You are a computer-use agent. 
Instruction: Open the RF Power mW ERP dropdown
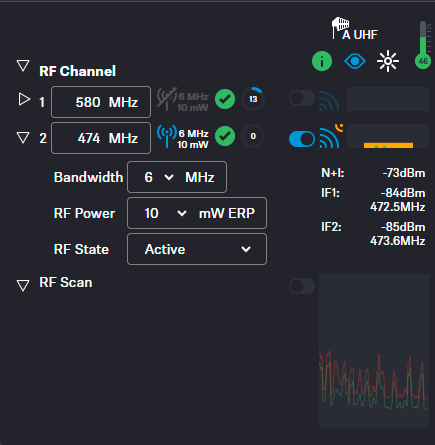[197, 213]
